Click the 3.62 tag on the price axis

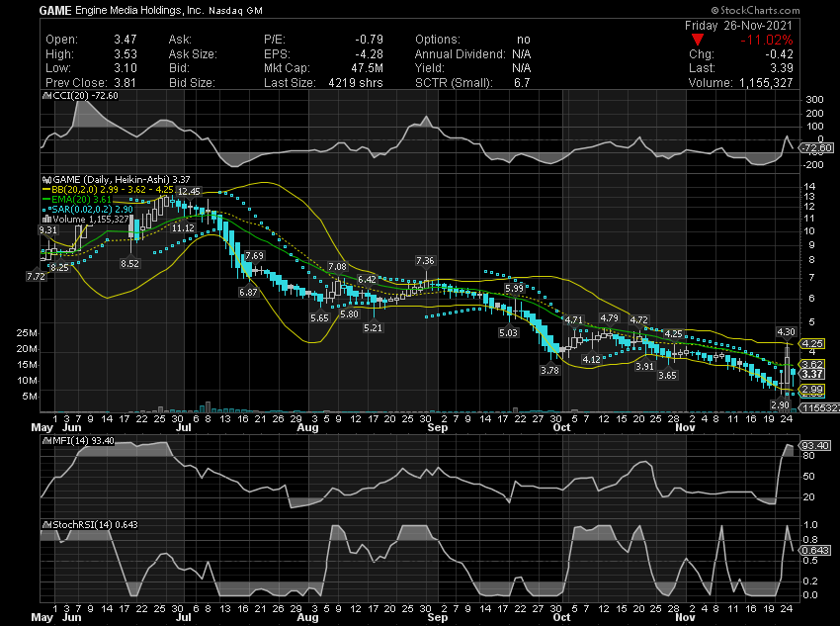click(812, 365)
